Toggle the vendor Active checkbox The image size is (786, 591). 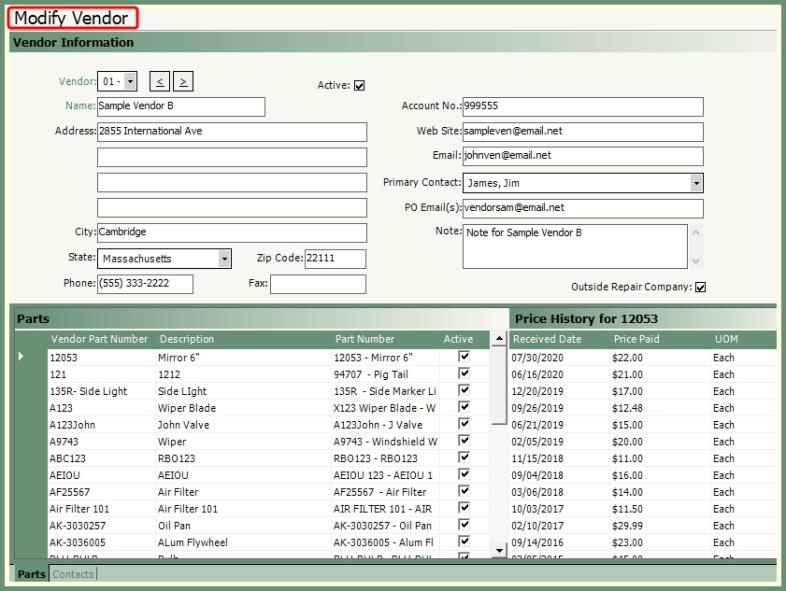(x=360, y=85)
